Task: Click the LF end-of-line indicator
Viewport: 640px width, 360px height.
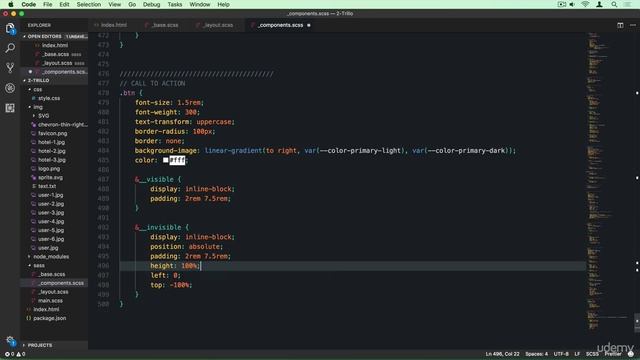Action: [577, 354]
